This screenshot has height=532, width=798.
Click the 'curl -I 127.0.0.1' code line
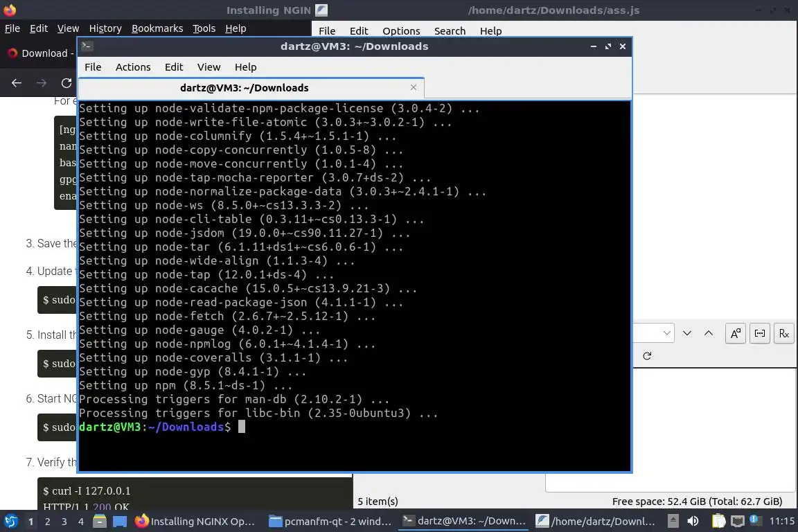click(87, 490)
